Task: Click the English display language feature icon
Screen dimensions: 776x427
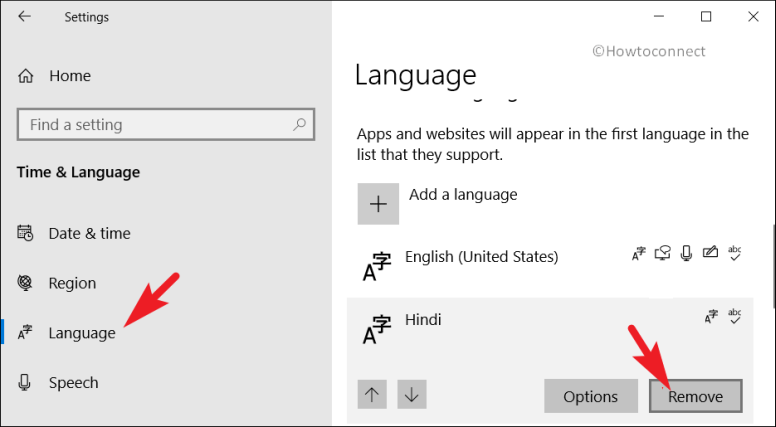Action: pyautogui.click(x=638, y=255)
